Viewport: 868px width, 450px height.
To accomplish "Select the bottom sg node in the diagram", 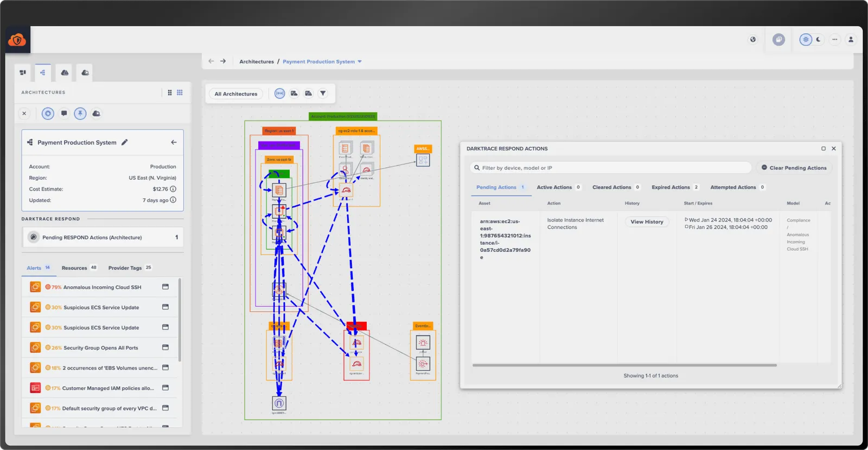I will (x=279, y=403).
